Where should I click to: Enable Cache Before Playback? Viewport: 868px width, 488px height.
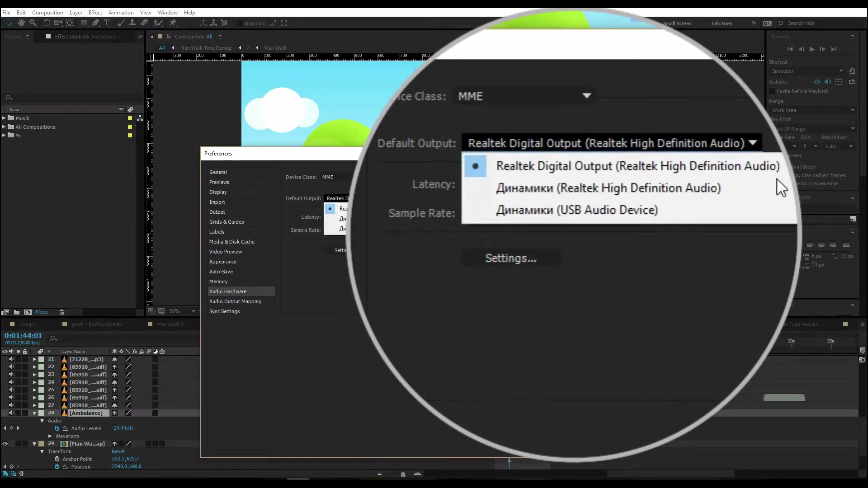click(x=772, y=91)
